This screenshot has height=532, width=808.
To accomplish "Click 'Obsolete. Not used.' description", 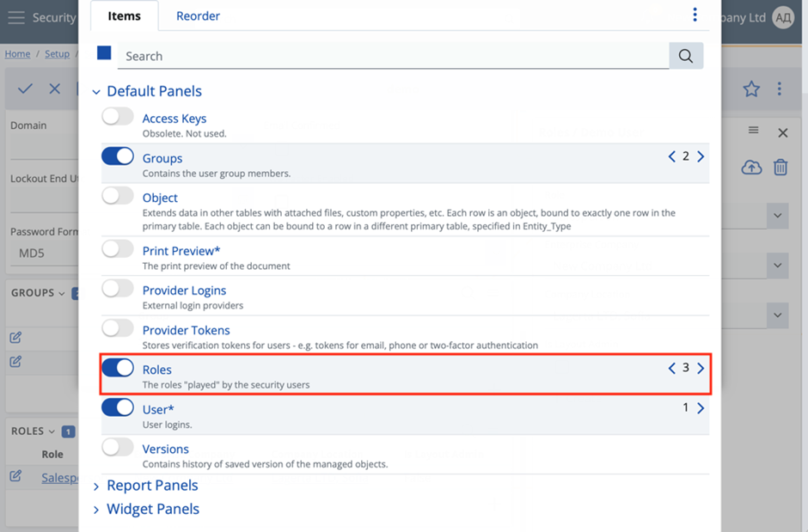I will click(185, 133).
